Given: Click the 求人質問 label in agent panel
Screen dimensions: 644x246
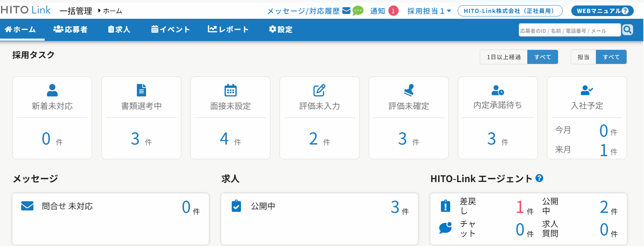Looking at the screenshot, I should [x=550, y=229].
